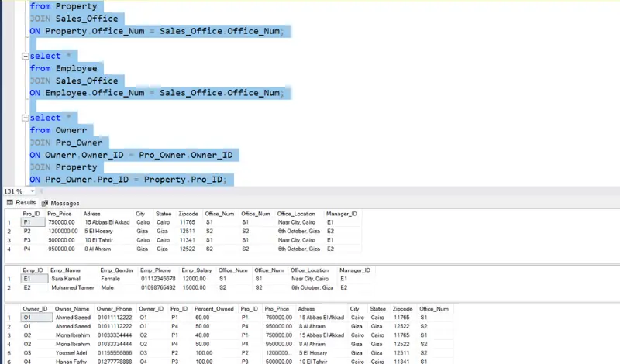Click the Employee table name in from line
Image resolution: width=620 pixels, height=364 pixels.
(76, 68)
